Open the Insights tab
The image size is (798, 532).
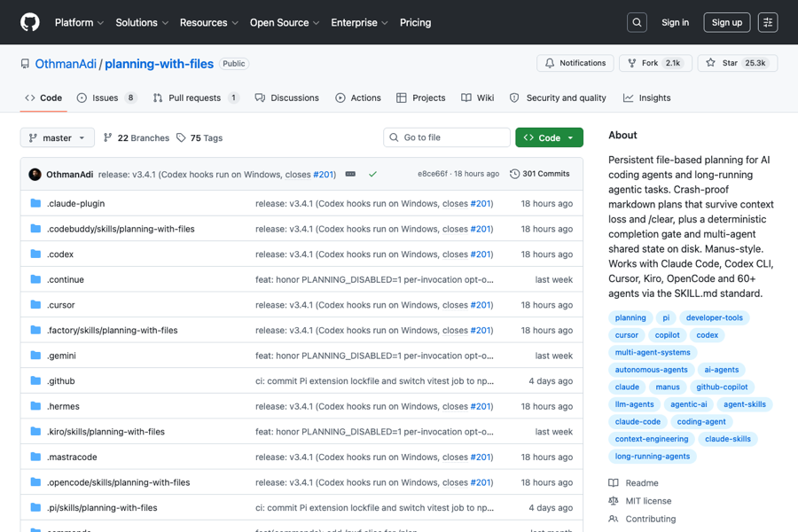[647, 98]
